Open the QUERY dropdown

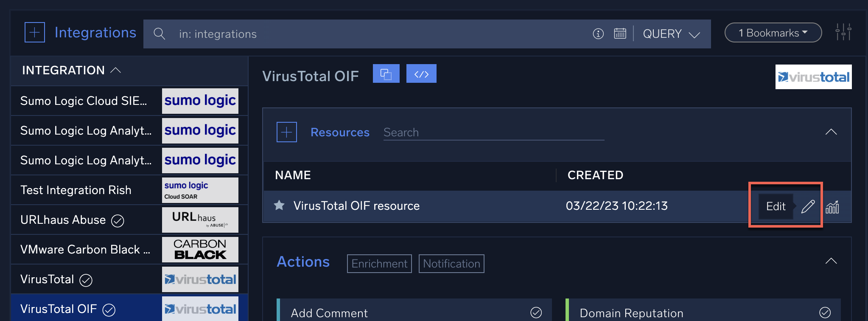671,34
